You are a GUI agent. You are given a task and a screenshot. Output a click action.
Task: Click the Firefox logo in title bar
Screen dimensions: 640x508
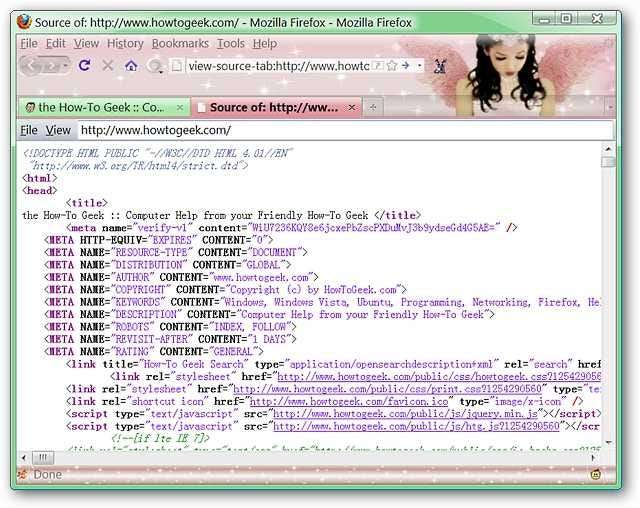click(24, 22)
